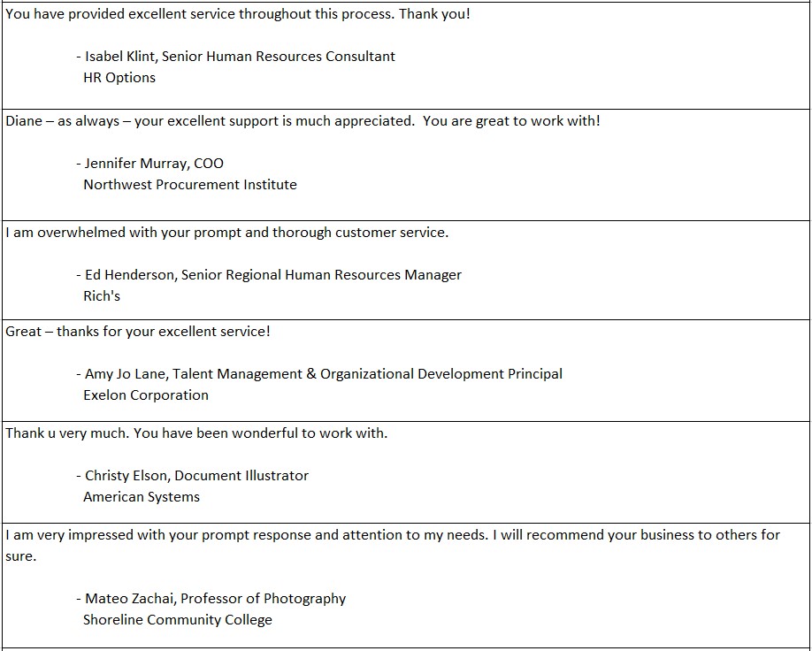Select the Amy Jo Lane attribution line
The width and height of the screenshot is (812, 651).
pos(319,374)
